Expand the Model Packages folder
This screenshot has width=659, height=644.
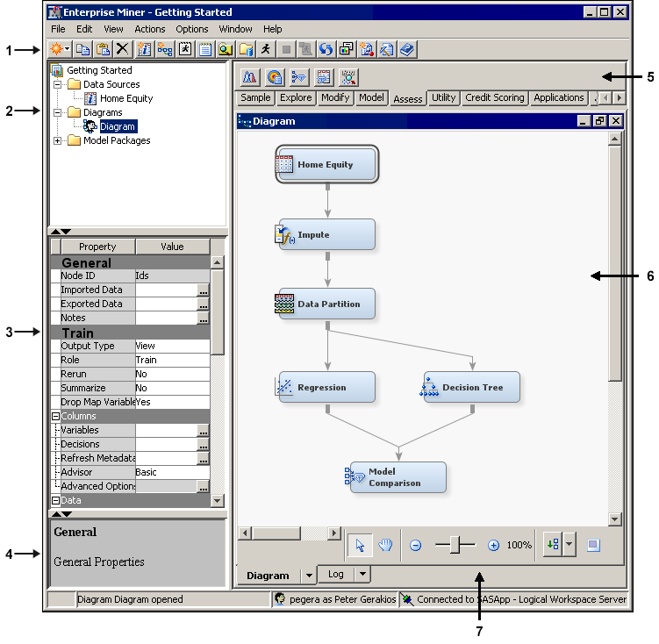pyautogui.click(x=58, y=140)
